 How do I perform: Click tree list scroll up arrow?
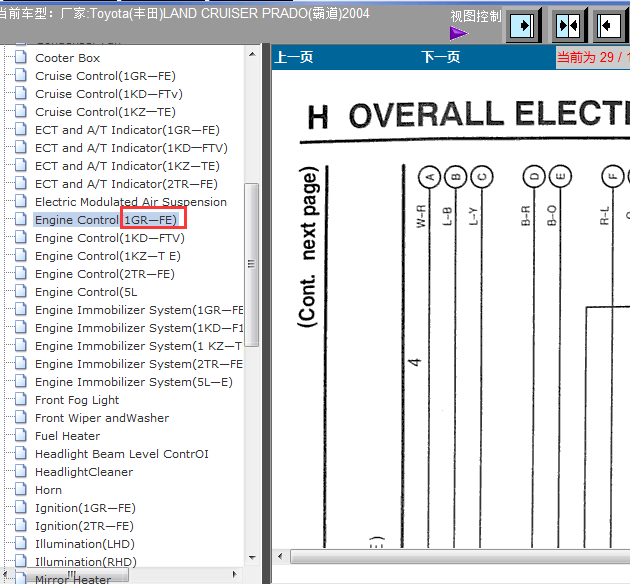pyautogui.click(x=252, y=54)
